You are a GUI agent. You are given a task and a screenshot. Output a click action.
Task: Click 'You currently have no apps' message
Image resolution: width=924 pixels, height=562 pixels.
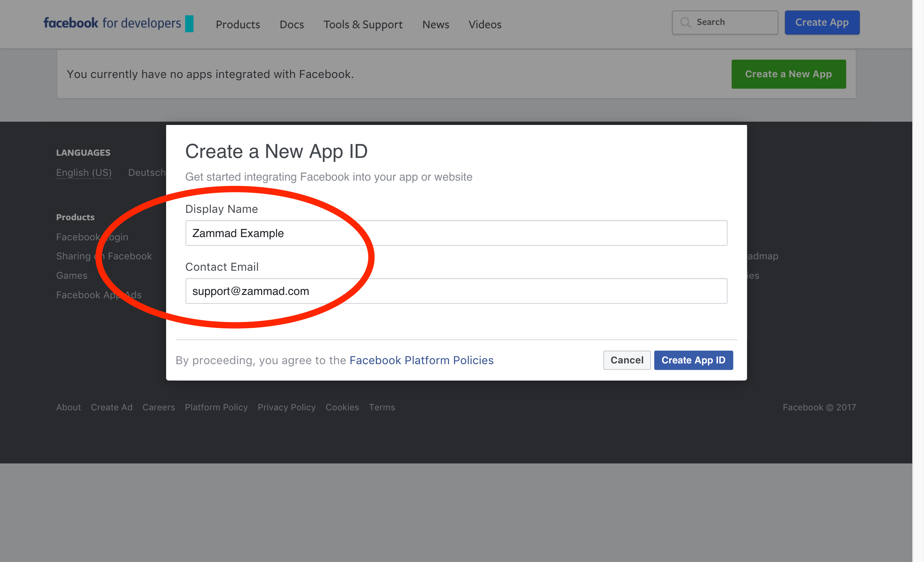pos(210,74)
